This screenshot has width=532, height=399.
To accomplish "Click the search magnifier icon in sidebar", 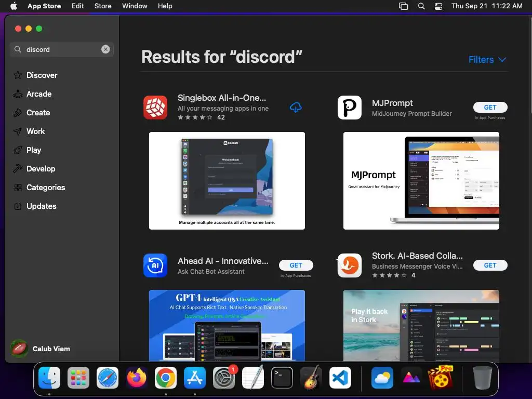I will (x=18, y=49).
